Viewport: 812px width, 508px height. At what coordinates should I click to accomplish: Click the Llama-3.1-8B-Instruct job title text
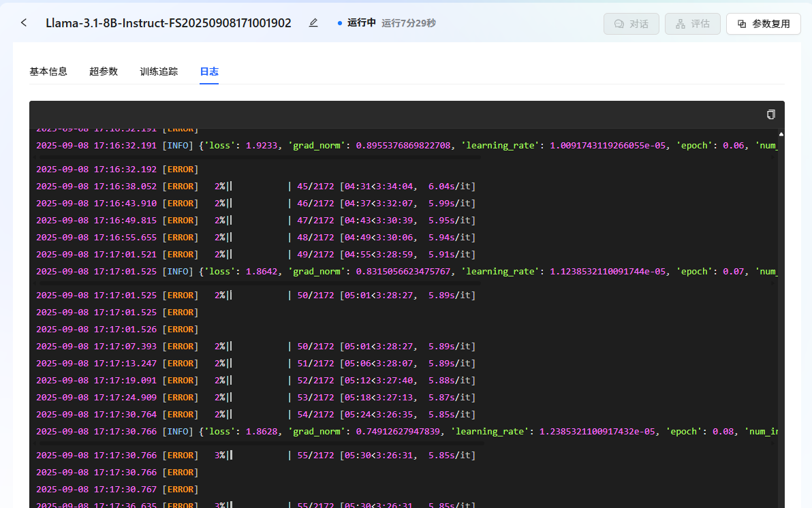click(x=168, y=23)
